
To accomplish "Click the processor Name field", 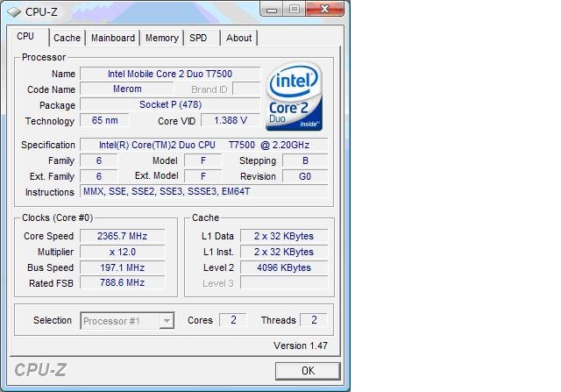I will click(x=170, y=74).
